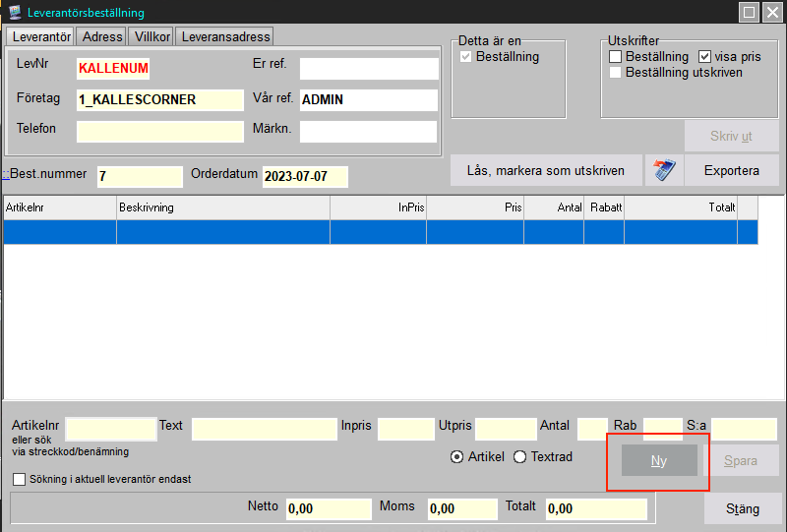787x532 pixels.
Task: Check Beställning utskriven checkbox
Action: tap(616, 73)
